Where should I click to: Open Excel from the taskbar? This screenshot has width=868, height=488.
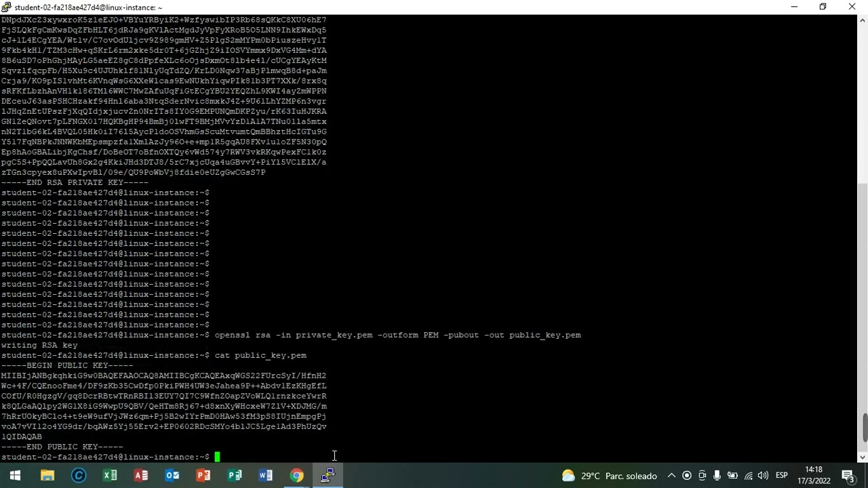pos(110,476)
